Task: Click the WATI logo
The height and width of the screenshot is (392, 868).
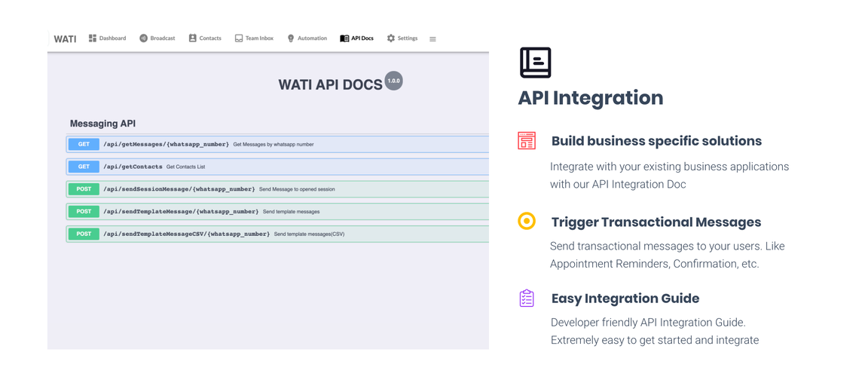Action: pos(66,39)
